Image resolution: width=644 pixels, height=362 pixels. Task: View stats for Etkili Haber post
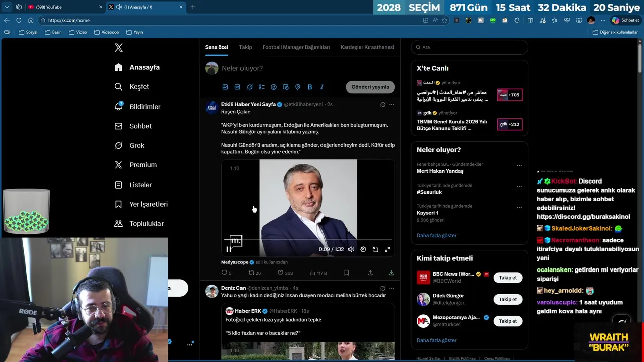pyautogui.click(x=318, y=273)
